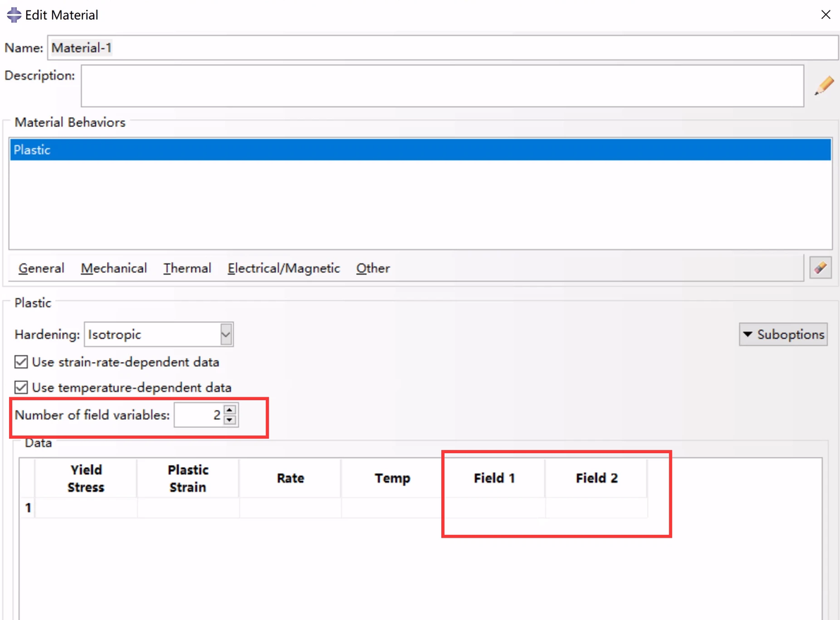
Task: Click the Edit Material window icon
Action: point(14,15)
